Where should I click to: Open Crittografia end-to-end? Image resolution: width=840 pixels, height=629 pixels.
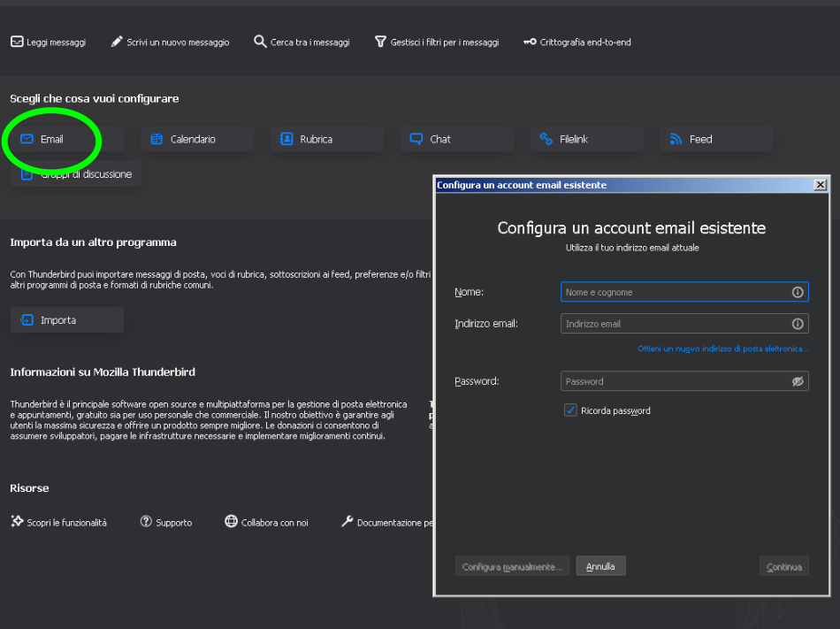pos(577,42)
